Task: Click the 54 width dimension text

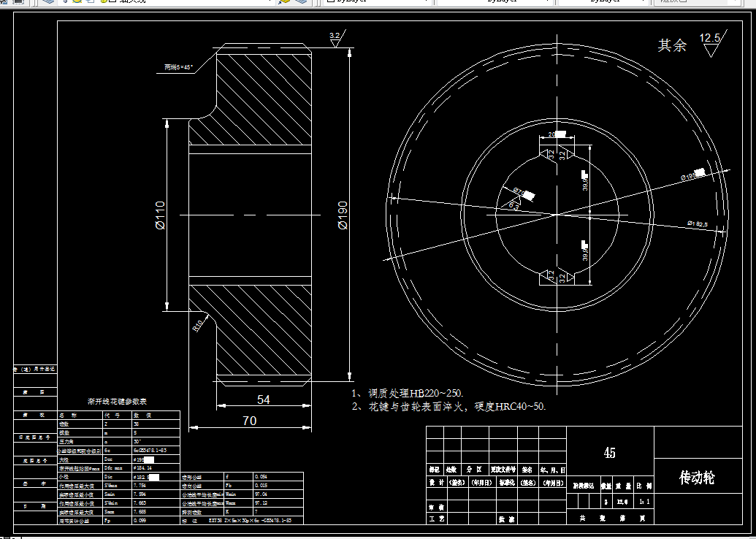Action: pos(263,400)
